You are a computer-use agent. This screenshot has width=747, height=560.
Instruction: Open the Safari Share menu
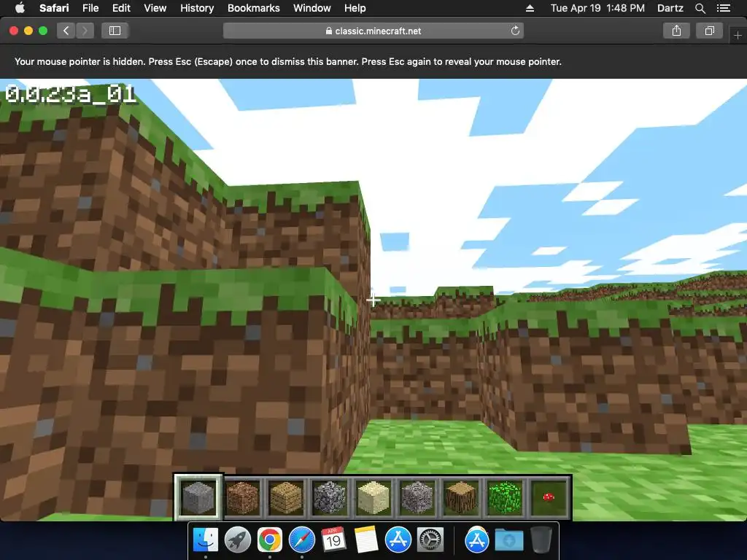pyautogui.click(x=676, y=31)
